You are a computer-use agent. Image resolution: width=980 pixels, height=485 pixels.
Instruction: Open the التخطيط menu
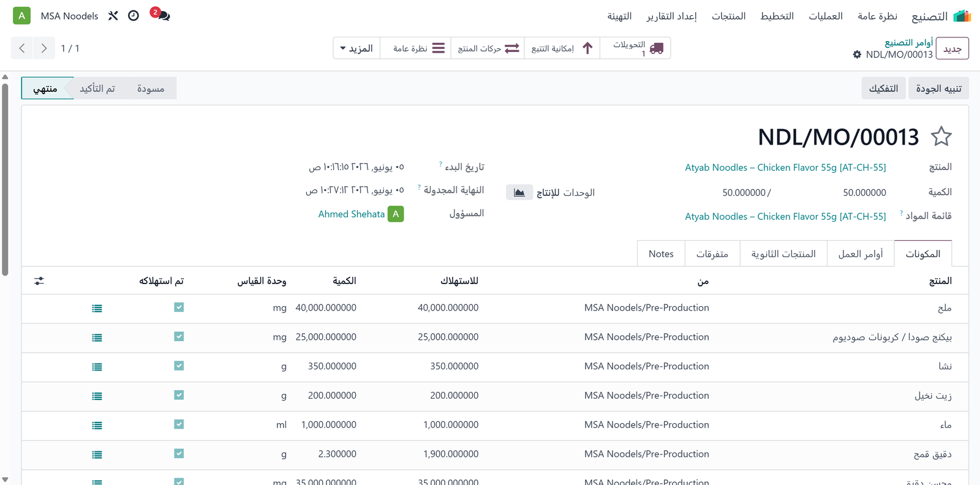(777, 16)
